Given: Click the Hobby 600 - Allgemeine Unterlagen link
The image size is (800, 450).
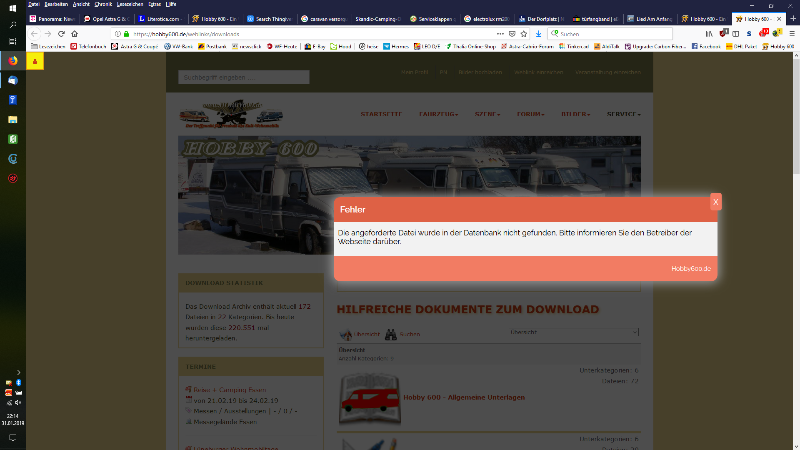Looking at the screenshot, I should tap(463, 397).
